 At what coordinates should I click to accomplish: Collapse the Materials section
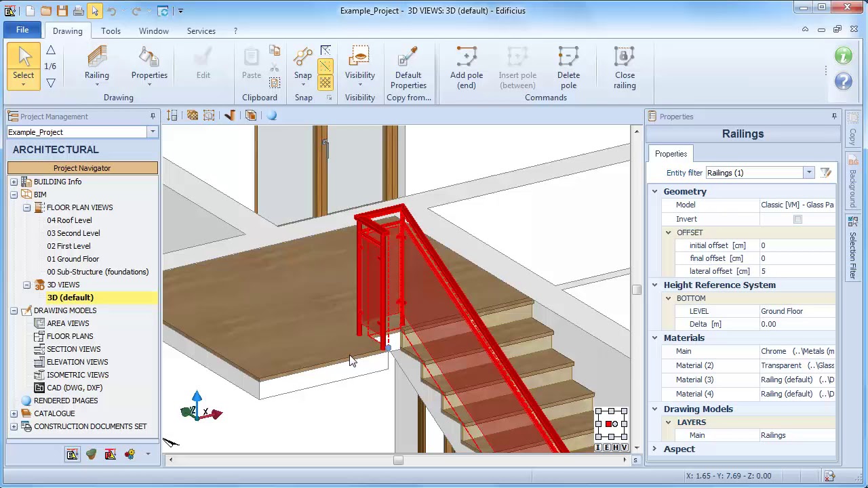[x=654, y=338]
